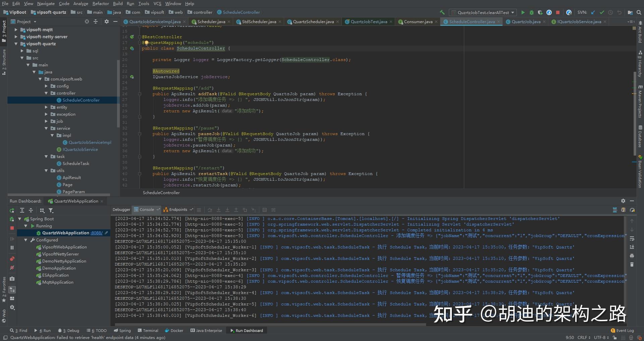Viewport: 644px width, 341px height.
Task: Open the Terminal tool window button
Action: [148, 331]
